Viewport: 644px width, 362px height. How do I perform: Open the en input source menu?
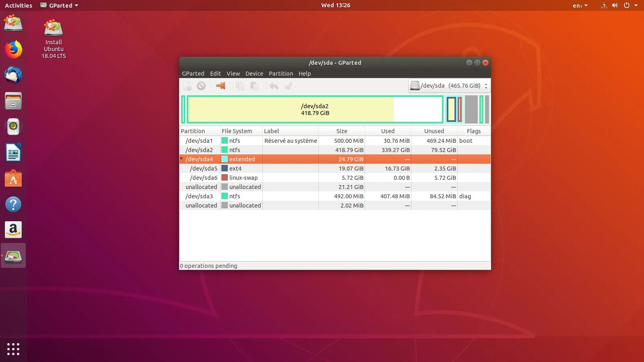pos(580,6)
